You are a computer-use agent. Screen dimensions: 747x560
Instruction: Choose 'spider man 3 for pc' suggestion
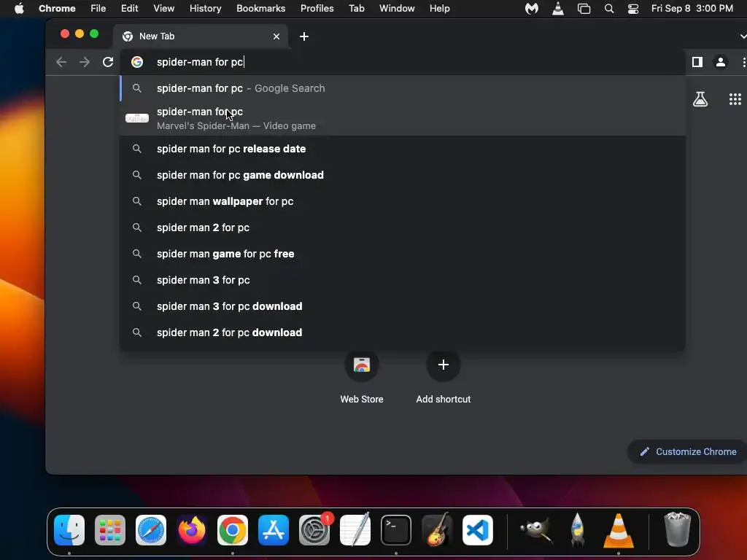[x=403, y=279]
